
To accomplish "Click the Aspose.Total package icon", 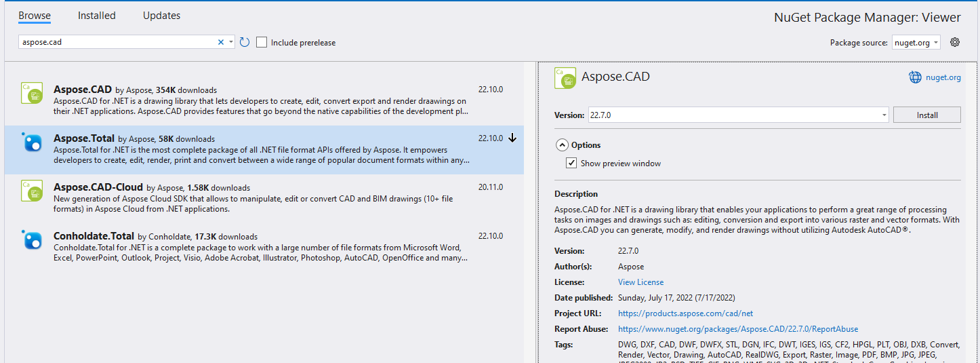I will (32, 142).
